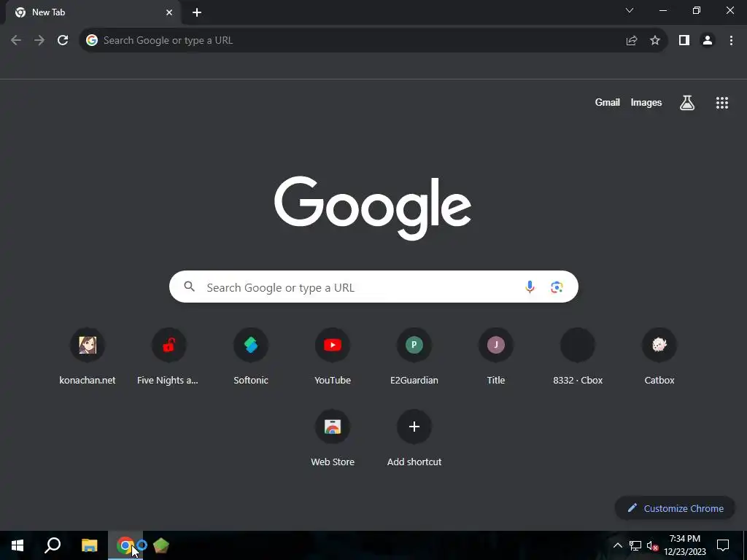The height and width of the screenshot is (560, 747).
Task: Click the browser forward arrow
Action: (39, 41)
